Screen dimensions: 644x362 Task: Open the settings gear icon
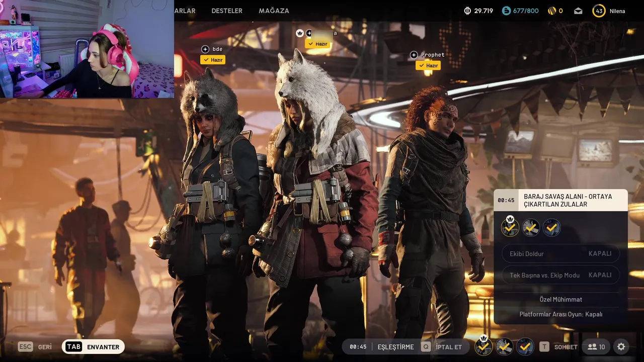coord(621,347)
